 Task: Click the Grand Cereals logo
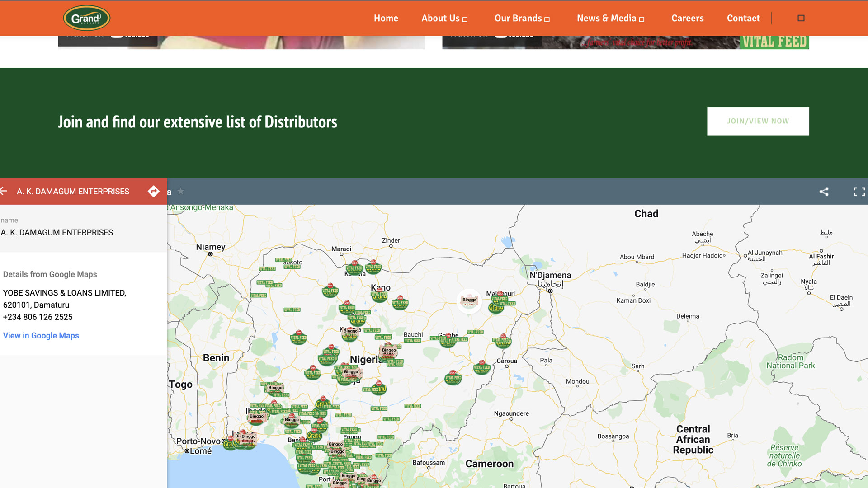pyautogui.click(x=86, y=18)
